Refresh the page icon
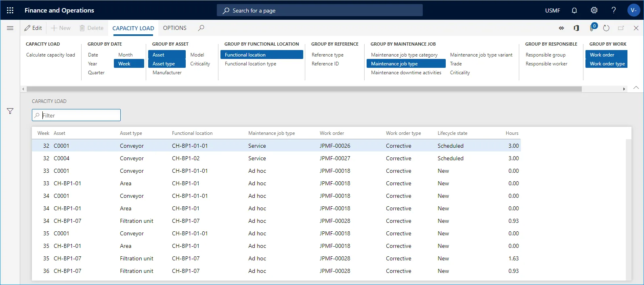This screenshot has height=285, width=644. 606,28
